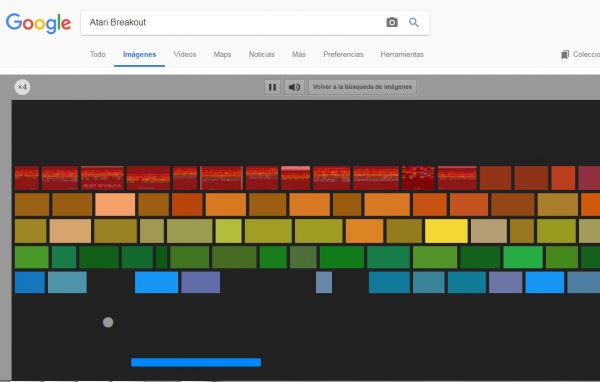Open the Maps tab
The image size is (600, 382).
pos(222,54)
